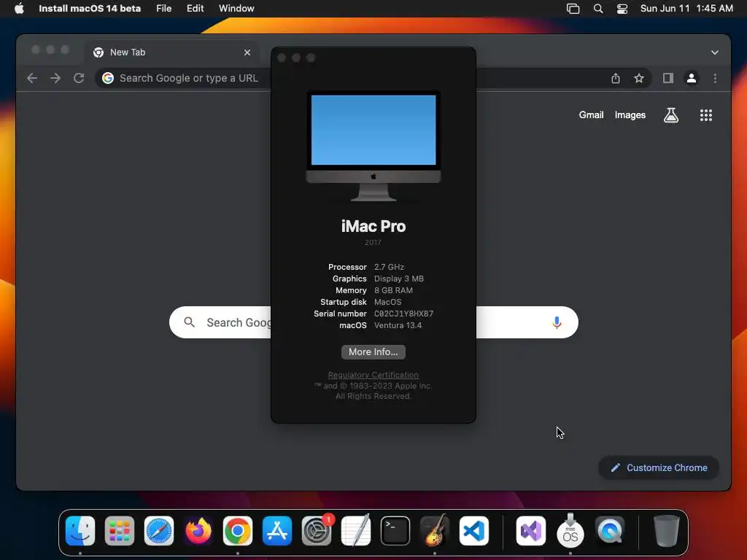Image resolution: width=747 pixels, height=560 pixels.
Task: Share this page from Chrome toolbar
Action: click(x=616, y=78)
